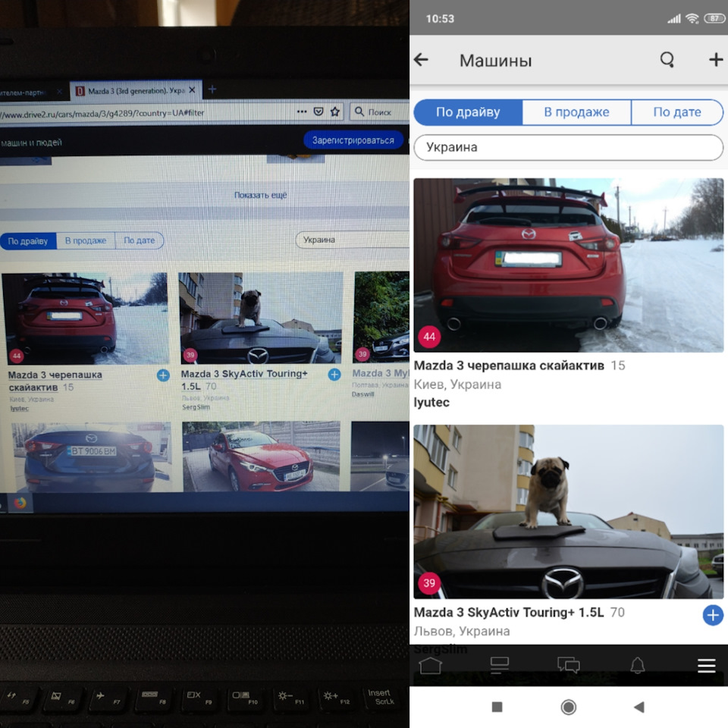
Task: Open Daswill user link on the laptop page
Action: pyautogui.click(x=362, y=394)
